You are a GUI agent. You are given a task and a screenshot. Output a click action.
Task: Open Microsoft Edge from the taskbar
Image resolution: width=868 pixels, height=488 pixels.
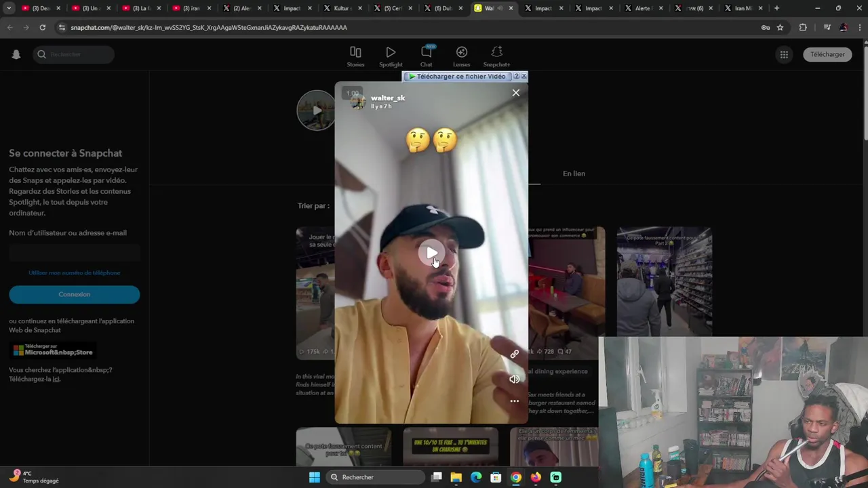476,477
